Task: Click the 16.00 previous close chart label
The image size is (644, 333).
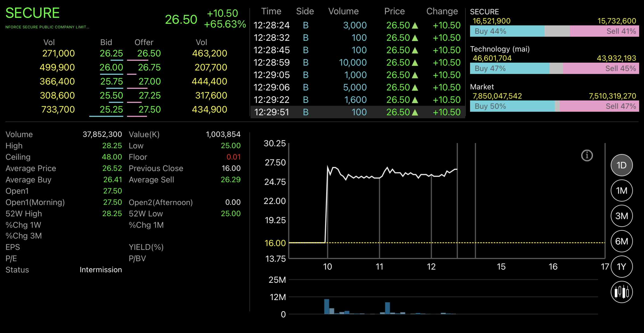Action: pyautogui.click(x=275, y=243)
